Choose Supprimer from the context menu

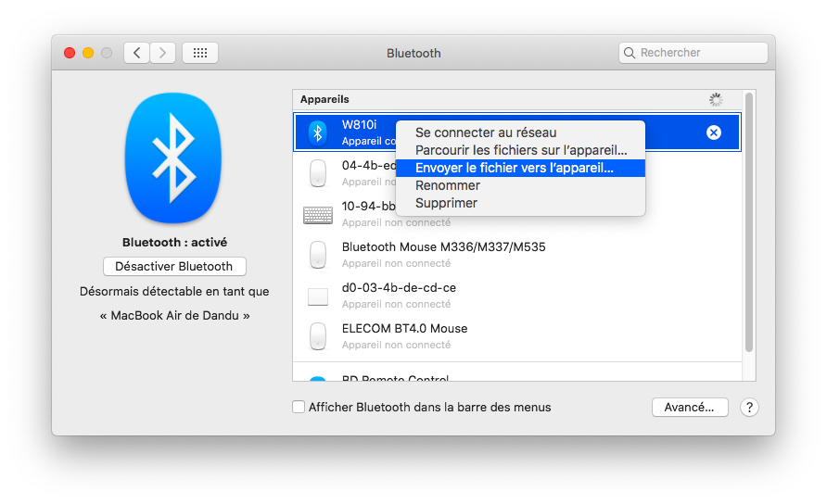coord(520,204)
